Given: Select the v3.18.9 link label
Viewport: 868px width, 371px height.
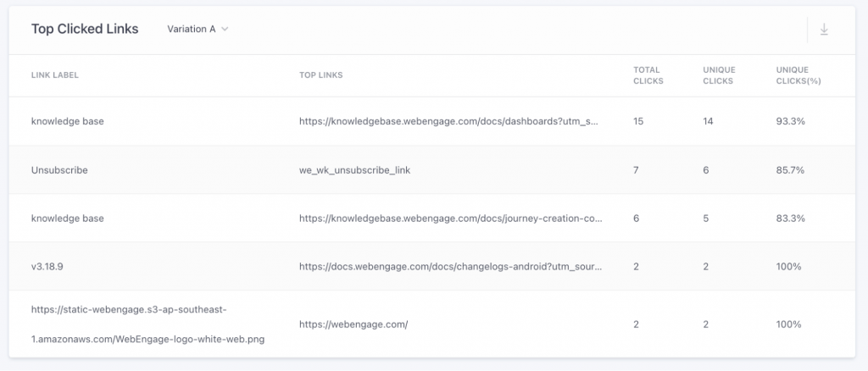Looking at the screenshot, I should click(x=47, y=266).
